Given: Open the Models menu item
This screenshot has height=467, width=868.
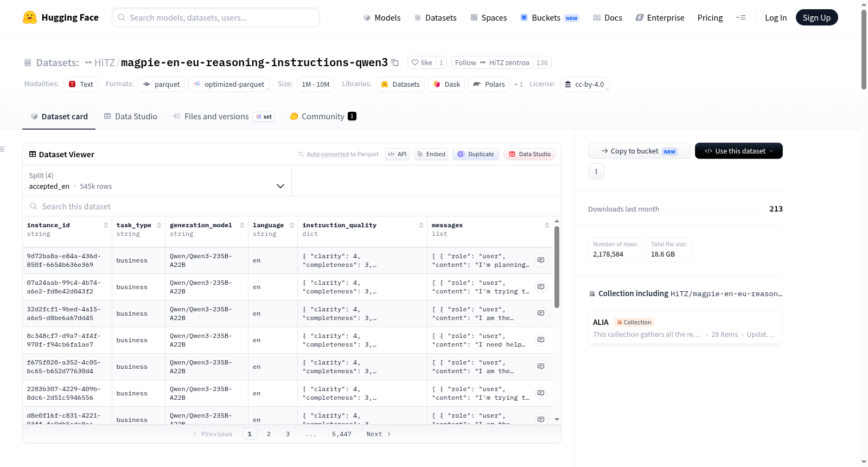Looking at the screenshot, I should click(x=382, y=17).
